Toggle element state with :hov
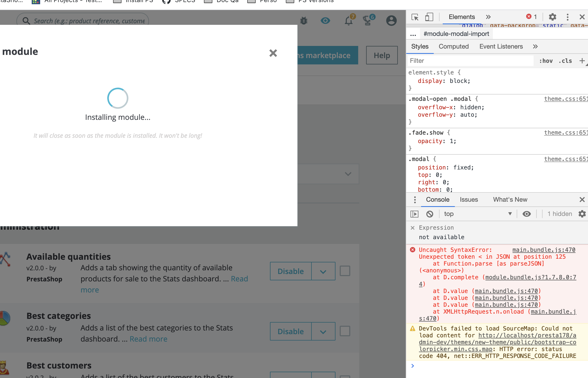The width and height of the screenshot is (588, 378). [x=546, y=61]
